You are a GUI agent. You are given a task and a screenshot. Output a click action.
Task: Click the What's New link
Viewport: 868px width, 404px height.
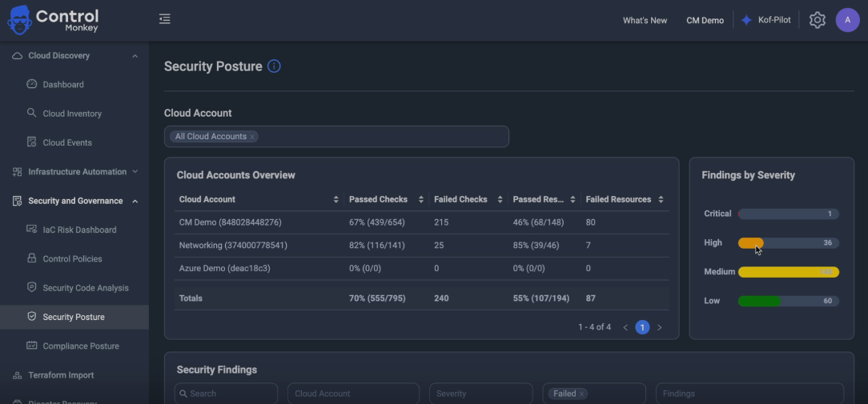tap(645, 21)
